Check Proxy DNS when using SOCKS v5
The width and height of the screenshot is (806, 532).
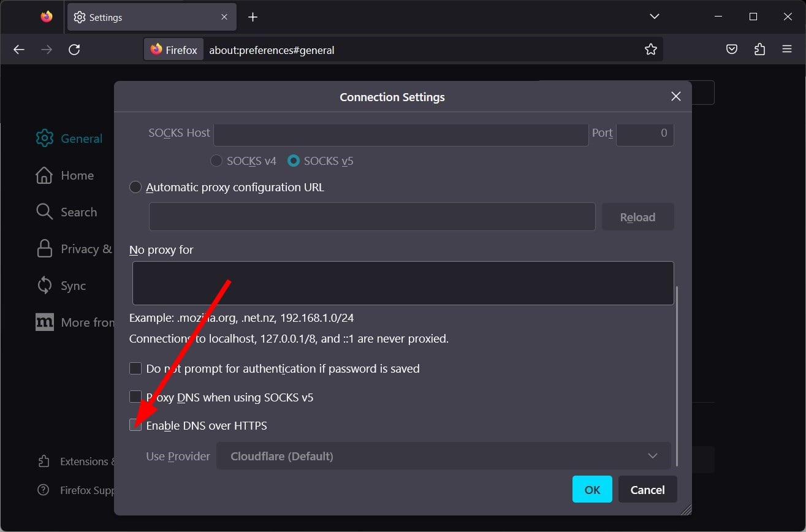coord(135,397)
